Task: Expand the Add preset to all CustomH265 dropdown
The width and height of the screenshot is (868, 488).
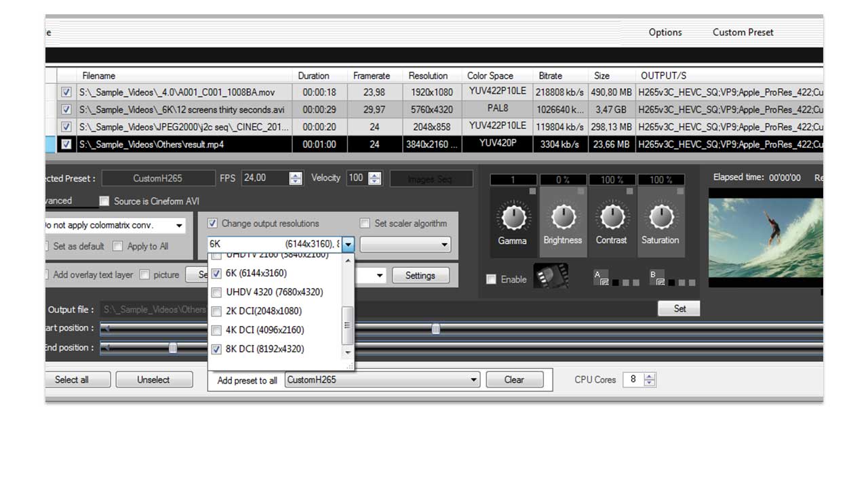Action: pyautogui.click(x=474, y=380)
